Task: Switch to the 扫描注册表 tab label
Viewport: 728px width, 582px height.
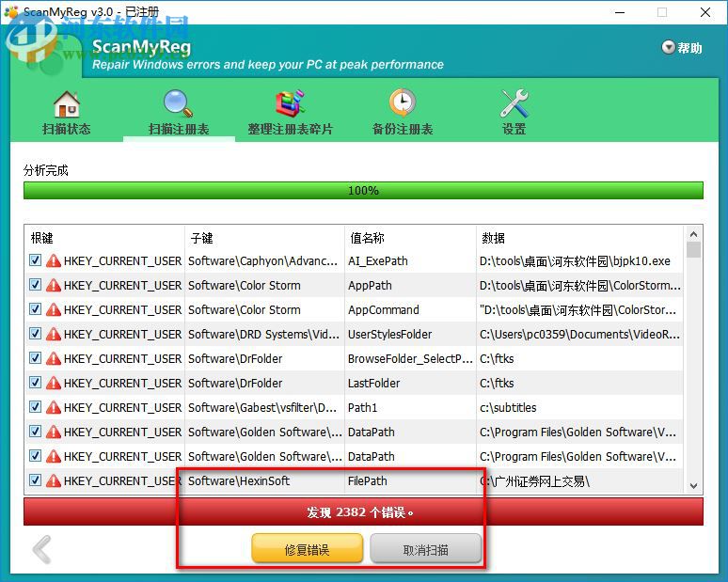Action: pos(179,129)
